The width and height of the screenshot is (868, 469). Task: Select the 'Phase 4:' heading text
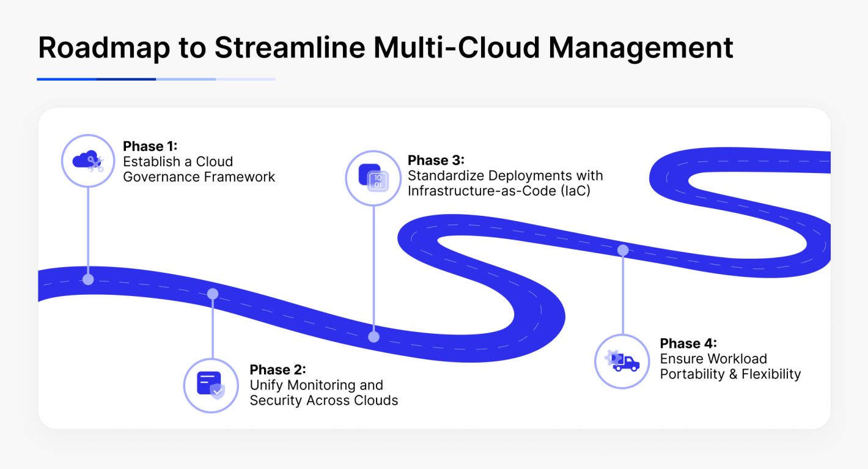tap(688, 343)
